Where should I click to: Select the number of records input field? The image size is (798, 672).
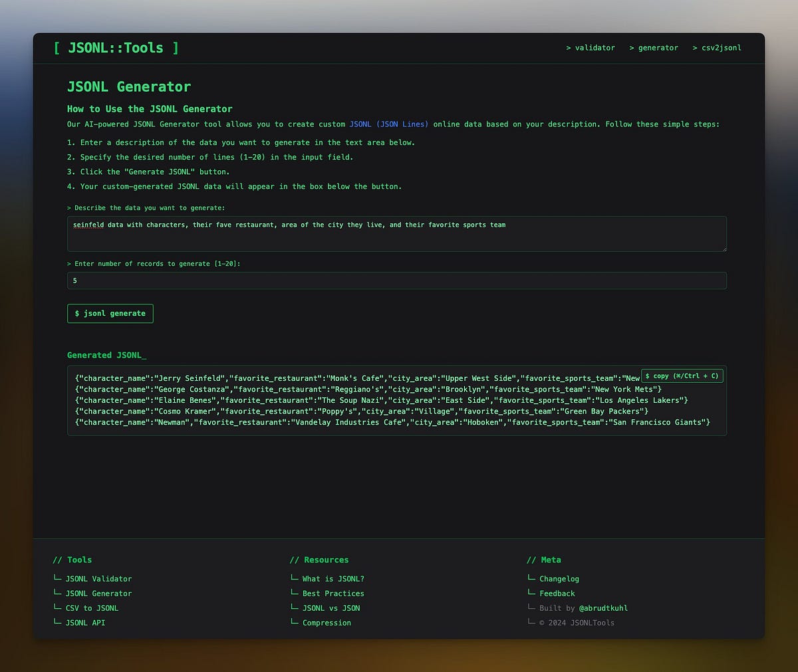click(396, 280)
